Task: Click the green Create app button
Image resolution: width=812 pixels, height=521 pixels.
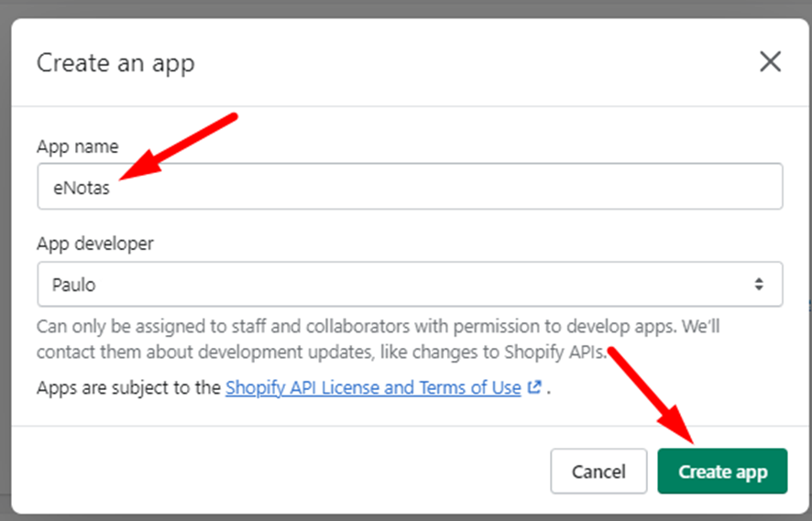Action: click(722, 472)
